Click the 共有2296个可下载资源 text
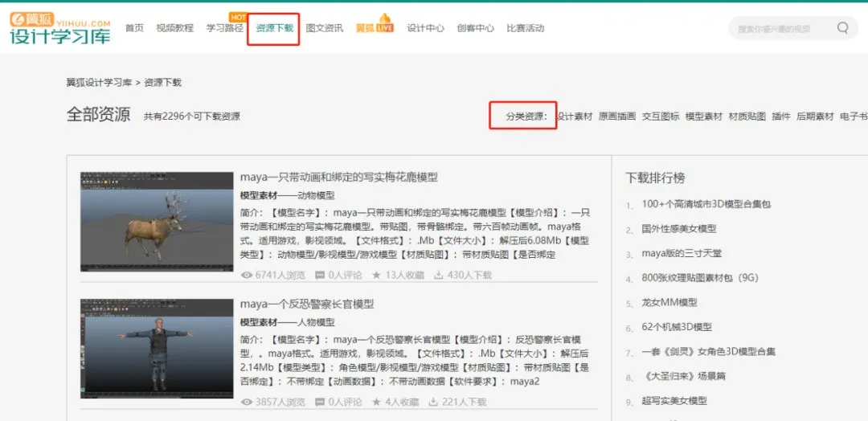 tap(192, 116)
